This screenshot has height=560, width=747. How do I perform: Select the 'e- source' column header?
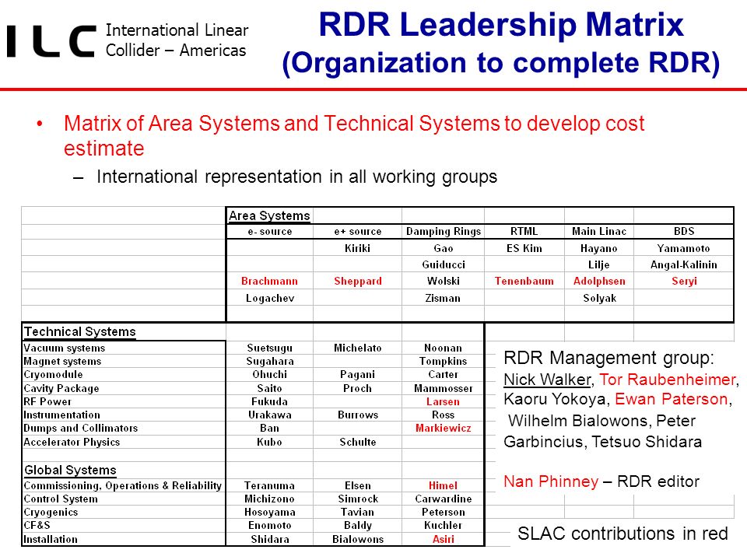pyautogui.click(x=270, y=232)
